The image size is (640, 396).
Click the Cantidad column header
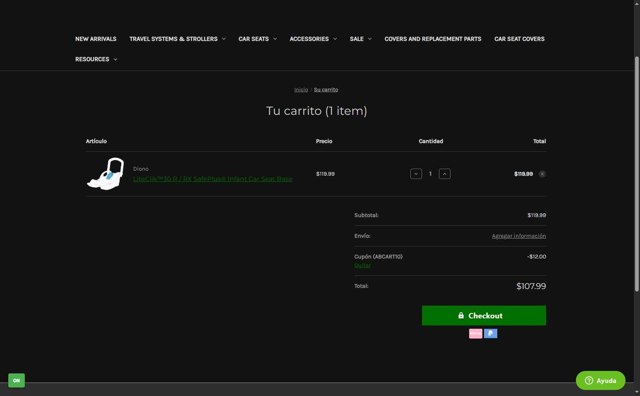coord(431,141)
